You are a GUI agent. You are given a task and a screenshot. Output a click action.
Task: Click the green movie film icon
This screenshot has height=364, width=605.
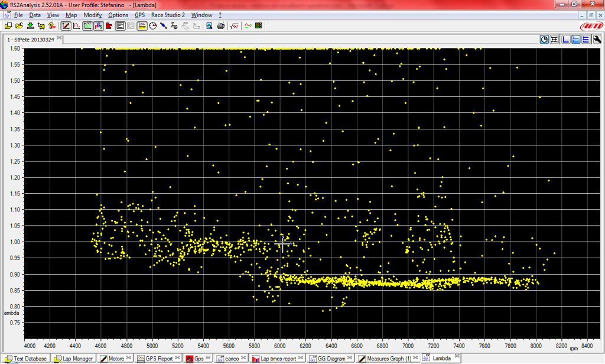(x=259, y=26)
